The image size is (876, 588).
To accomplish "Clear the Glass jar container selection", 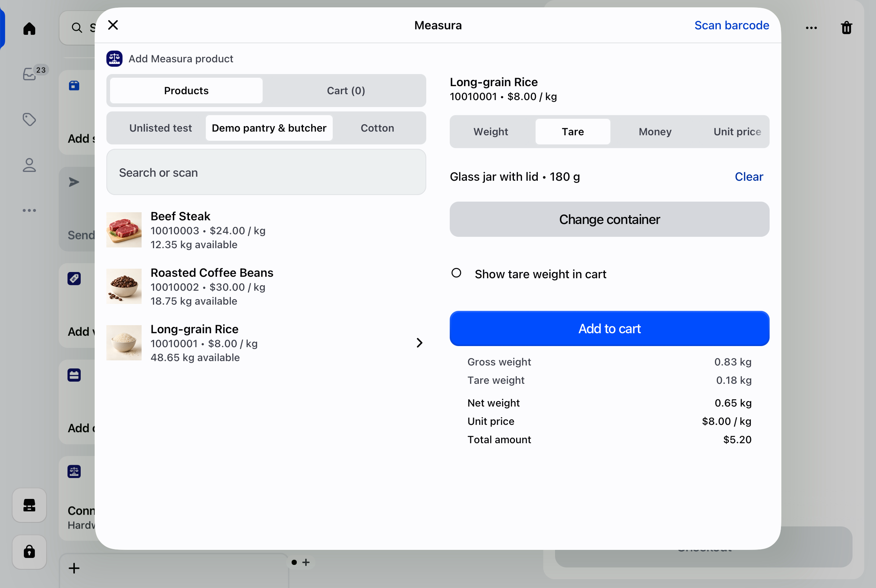I will 749,177.
